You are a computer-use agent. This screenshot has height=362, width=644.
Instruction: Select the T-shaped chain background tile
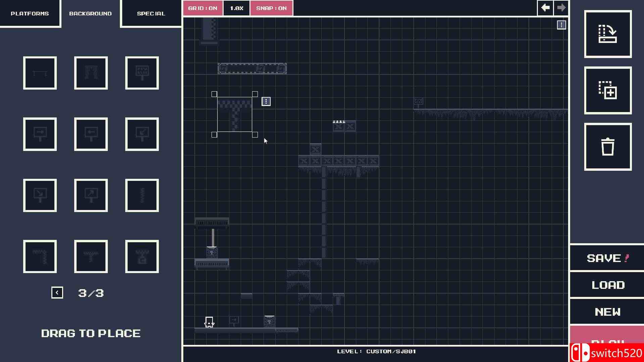coord(91,257)
